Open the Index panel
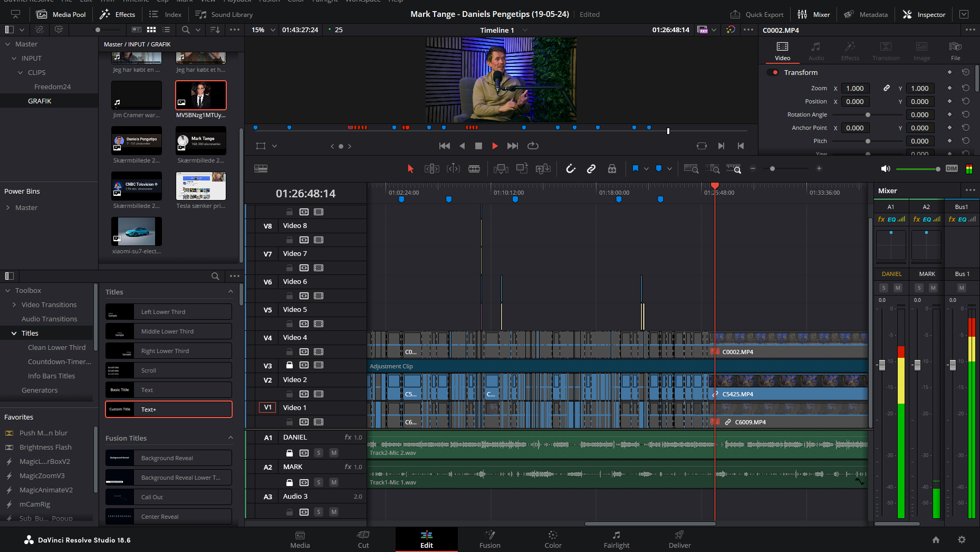 point(166,14)
